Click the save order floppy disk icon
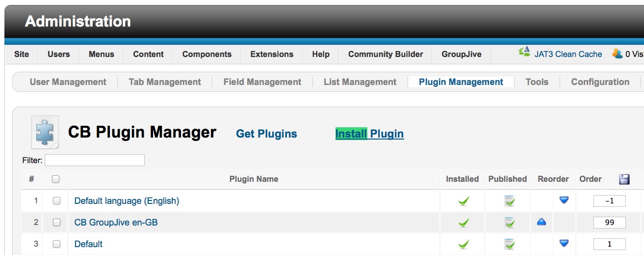Screen dimensions: 644x255 coord(624,179)
